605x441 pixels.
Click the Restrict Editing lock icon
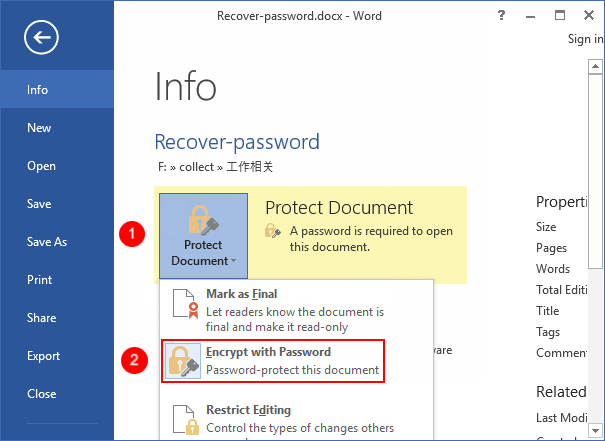[183, 418]
